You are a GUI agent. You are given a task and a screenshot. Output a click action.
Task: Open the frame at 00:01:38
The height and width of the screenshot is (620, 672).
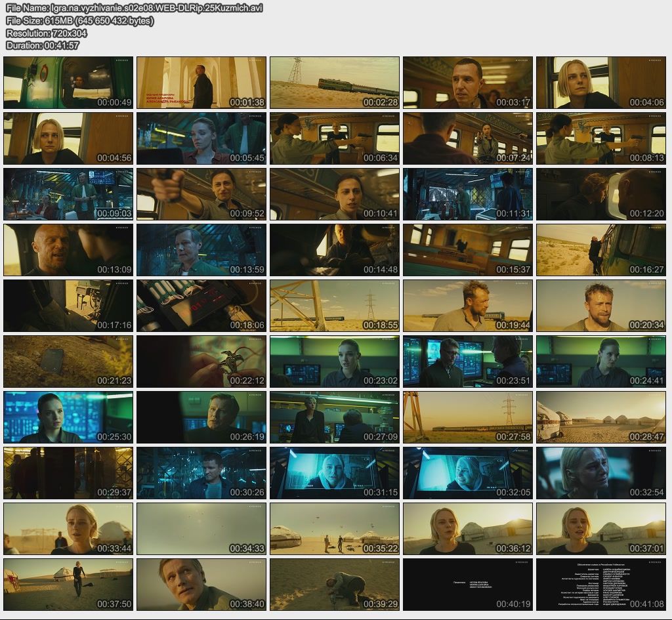click(x=201, y=83)
